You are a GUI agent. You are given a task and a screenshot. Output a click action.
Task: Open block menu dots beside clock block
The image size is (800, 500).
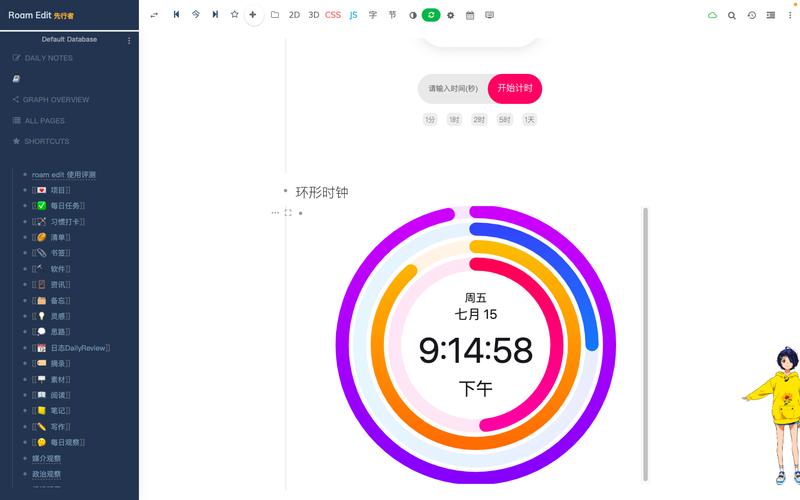(x=275, y=213)
